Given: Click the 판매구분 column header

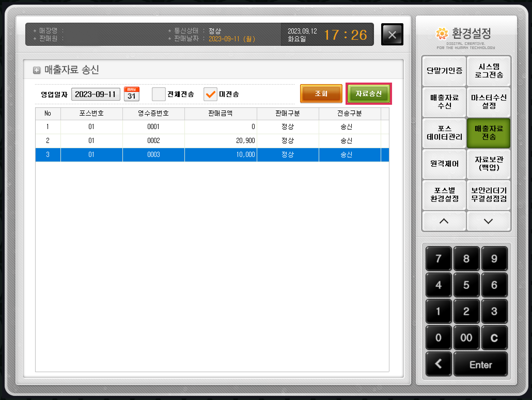Looking at the screenshot, I should [x=288, y=114].
